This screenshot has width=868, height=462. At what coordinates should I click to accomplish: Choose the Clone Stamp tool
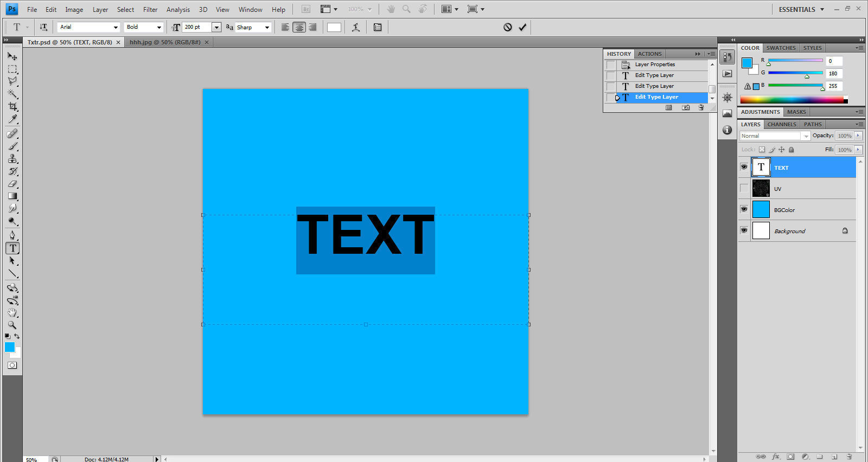pos(12,158)
